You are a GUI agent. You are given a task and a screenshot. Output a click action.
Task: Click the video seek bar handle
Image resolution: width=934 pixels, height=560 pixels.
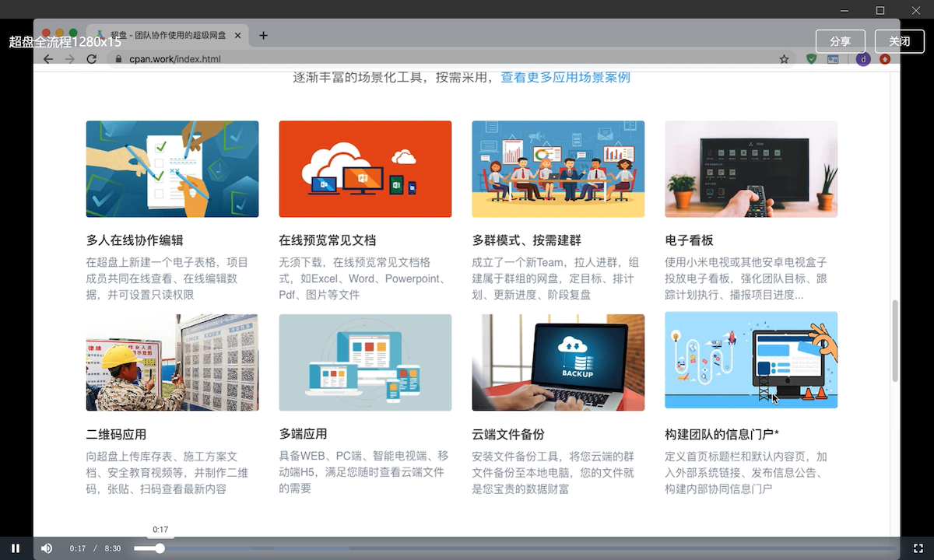pos(160,548)
